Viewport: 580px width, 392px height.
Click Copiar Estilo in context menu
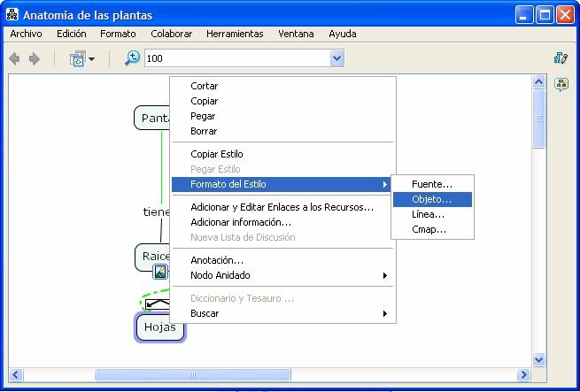217,154
